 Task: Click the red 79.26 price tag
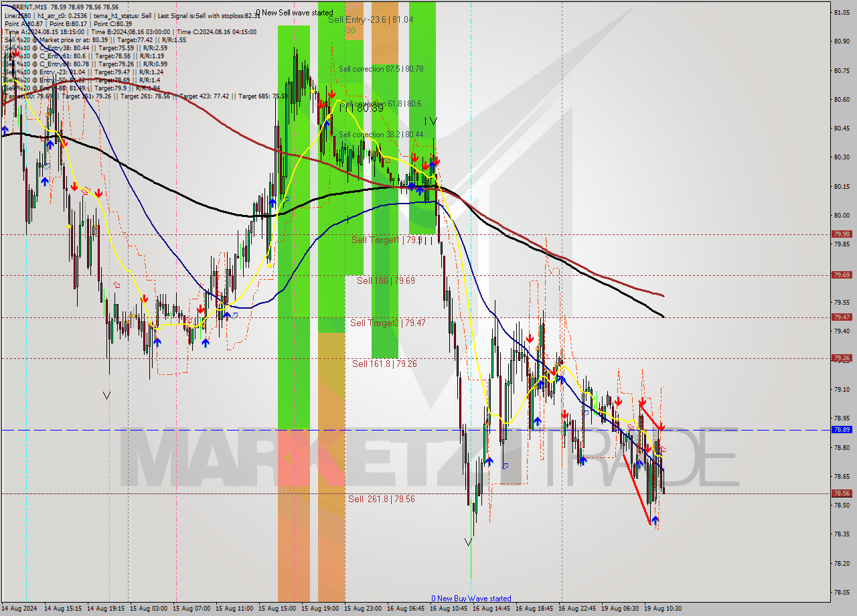click(842, 358)
